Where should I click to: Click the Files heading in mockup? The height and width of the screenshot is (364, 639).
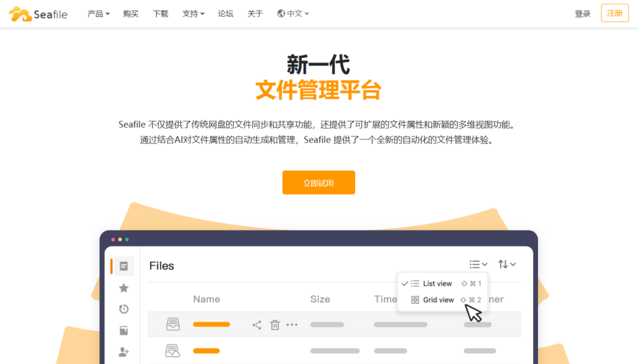pos(162,266)
